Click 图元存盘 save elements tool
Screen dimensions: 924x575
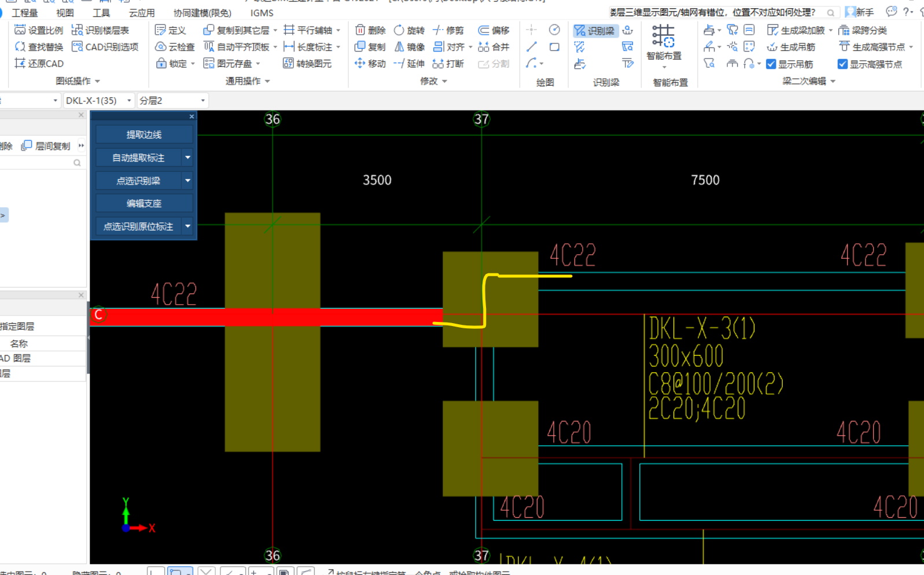[227, 64]
